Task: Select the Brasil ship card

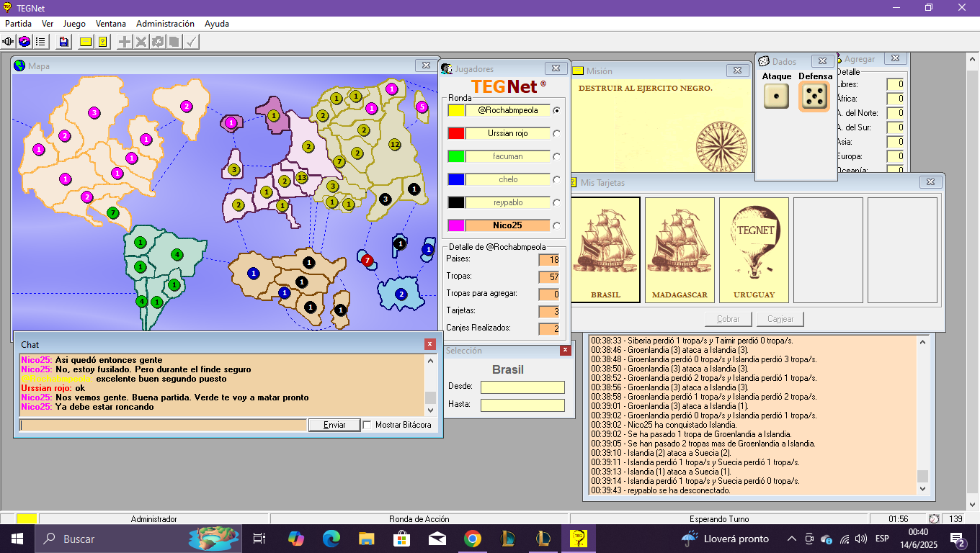Action: [x=605, y=250]
